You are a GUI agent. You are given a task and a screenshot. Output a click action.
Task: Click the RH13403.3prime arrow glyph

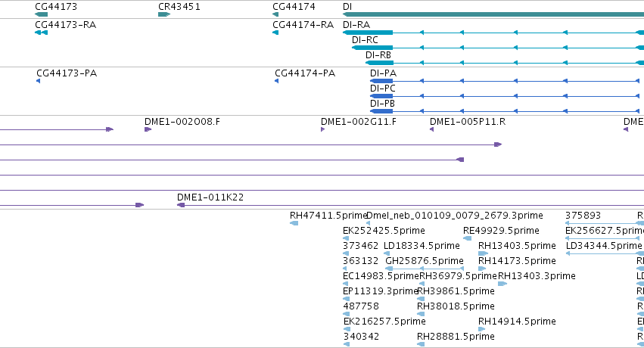(x=502, y=284)
